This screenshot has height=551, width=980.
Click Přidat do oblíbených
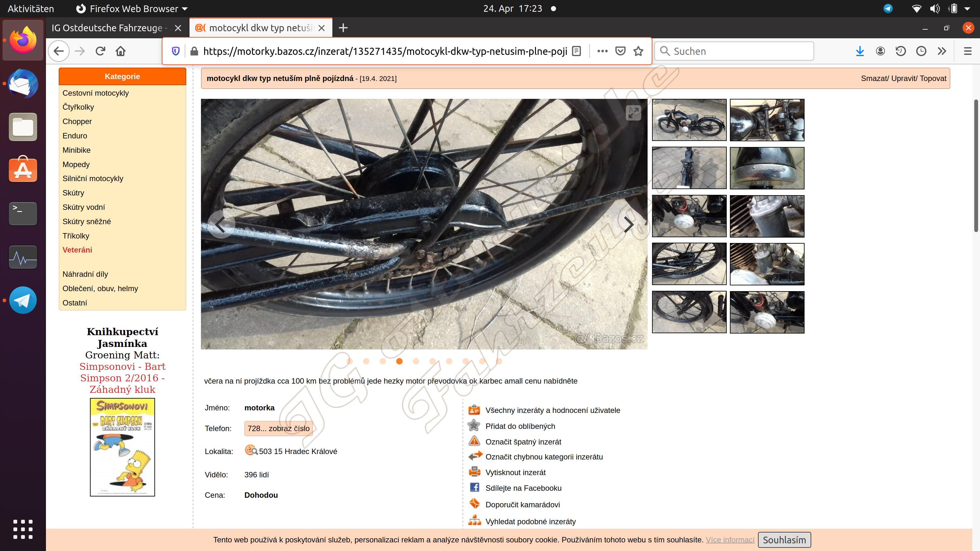(x=520, y=426)
